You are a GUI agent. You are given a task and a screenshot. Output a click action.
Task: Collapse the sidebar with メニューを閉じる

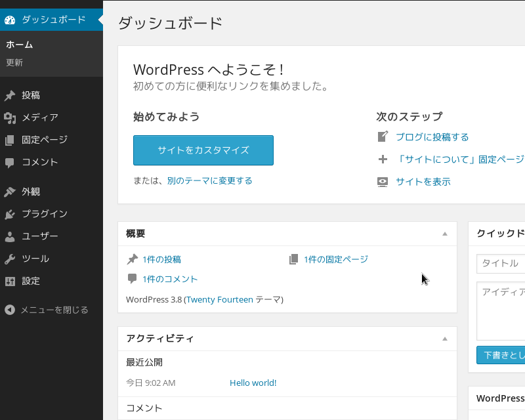(46, 310)
